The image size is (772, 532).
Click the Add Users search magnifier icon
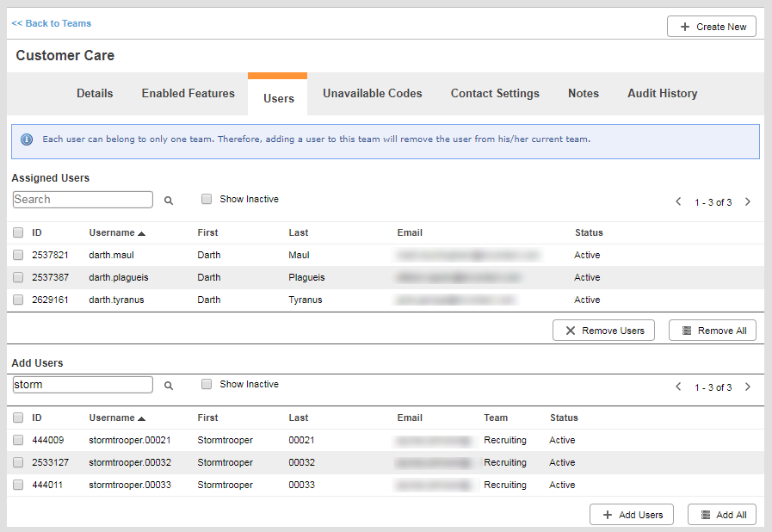169,386
